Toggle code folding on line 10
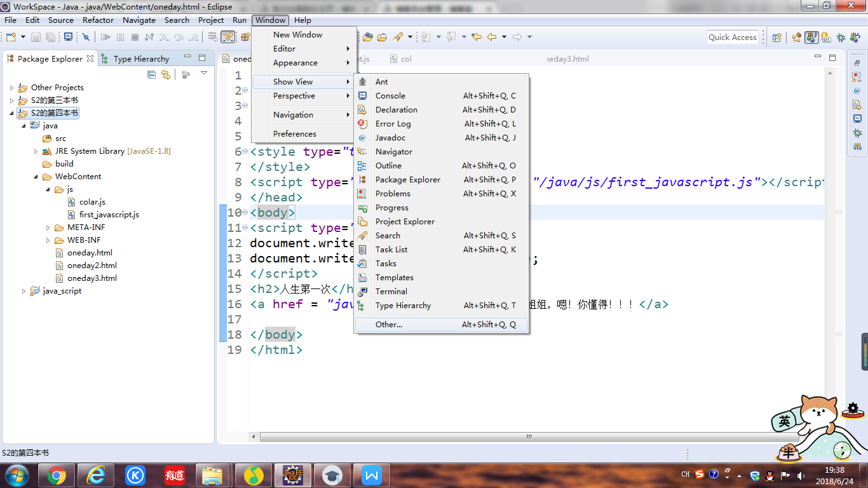Viewport: 868px width, 488px height. point(245,212)
